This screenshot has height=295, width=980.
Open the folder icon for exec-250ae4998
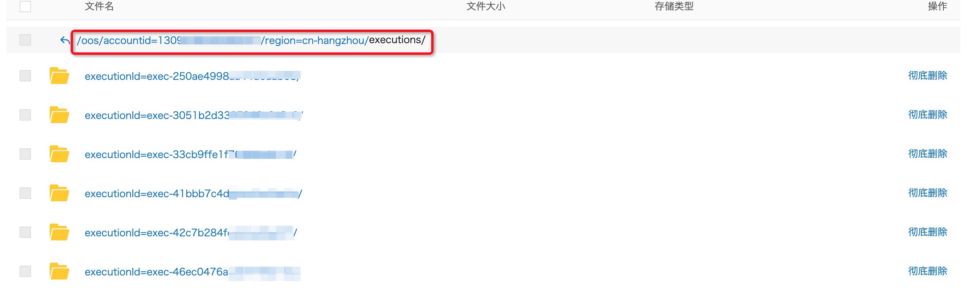59,76
